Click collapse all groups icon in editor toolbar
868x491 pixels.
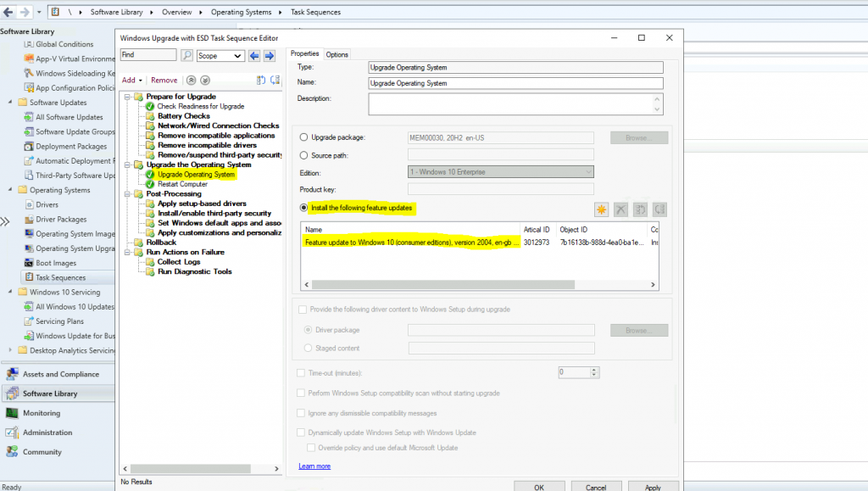(275, 81)
